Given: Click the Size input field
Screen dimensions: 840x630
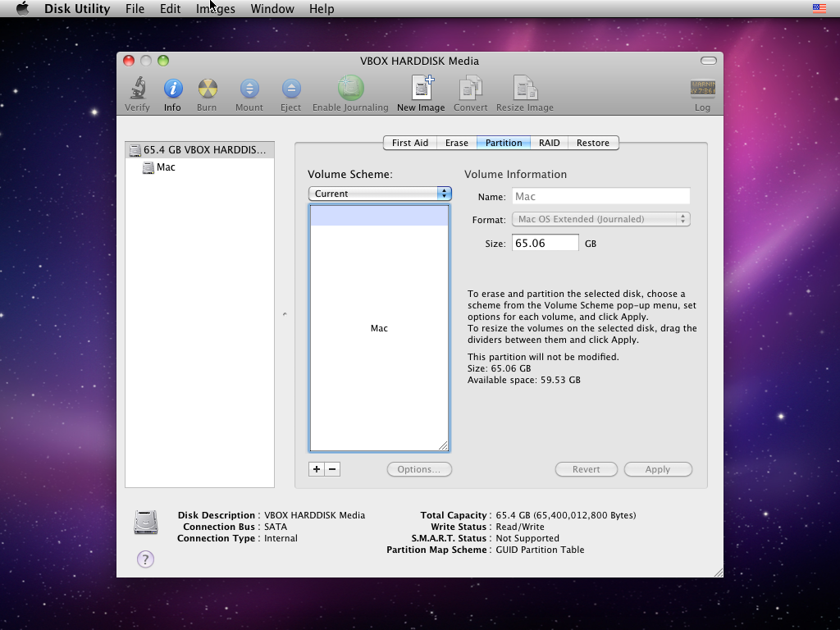Looking at the screenshot, I should [x=545, y=244].
